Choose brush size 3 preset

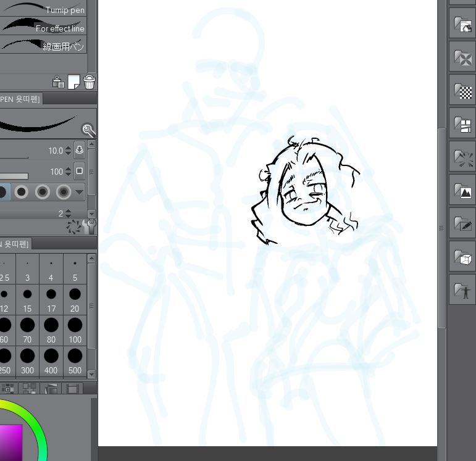[x=27, y=270]
